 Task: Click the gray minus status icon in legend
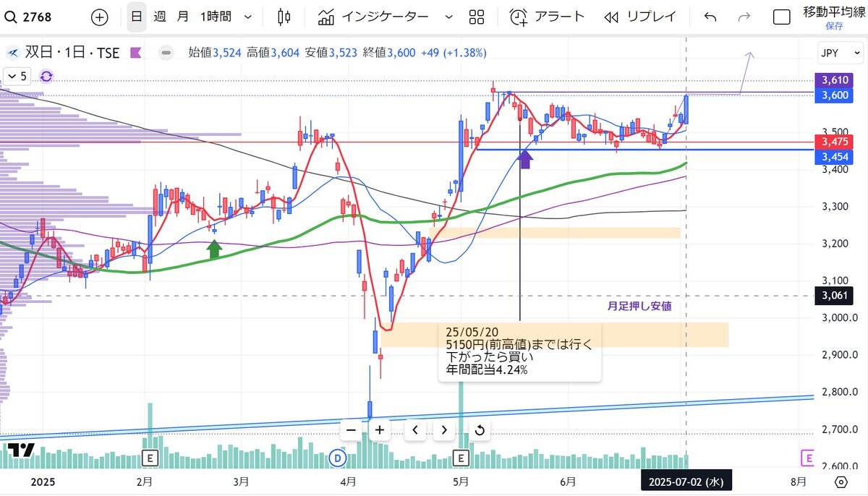166,52
